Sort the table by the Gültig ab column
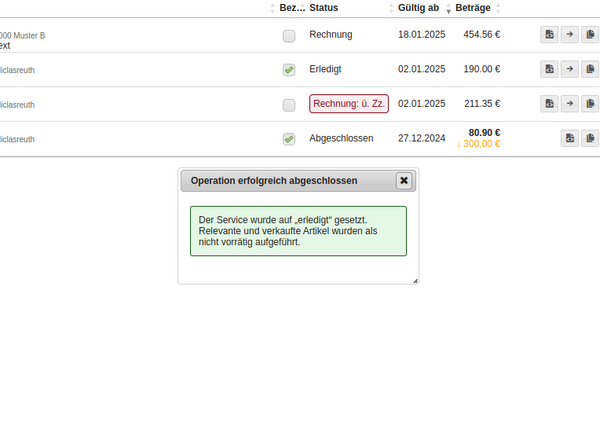Image resolution: width=600 pixels, height=448 pixels. [x=418, y=8]
